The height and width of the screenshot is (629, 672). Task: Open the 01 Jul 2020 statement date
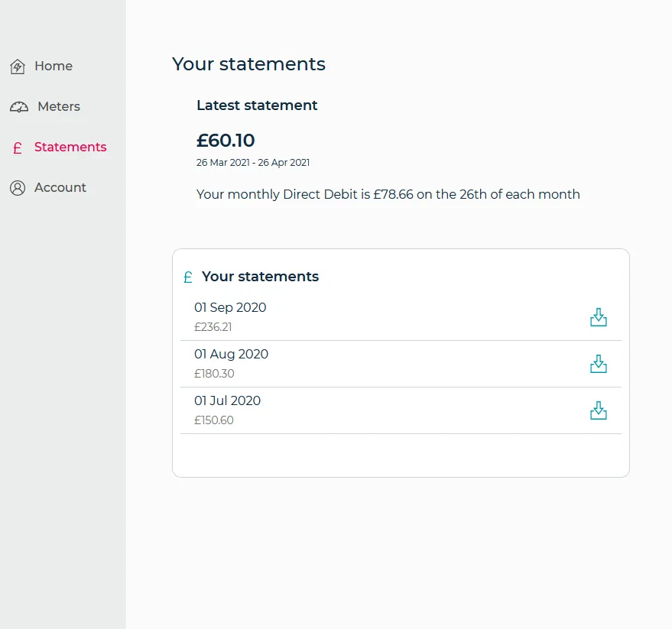coord(227,401)
